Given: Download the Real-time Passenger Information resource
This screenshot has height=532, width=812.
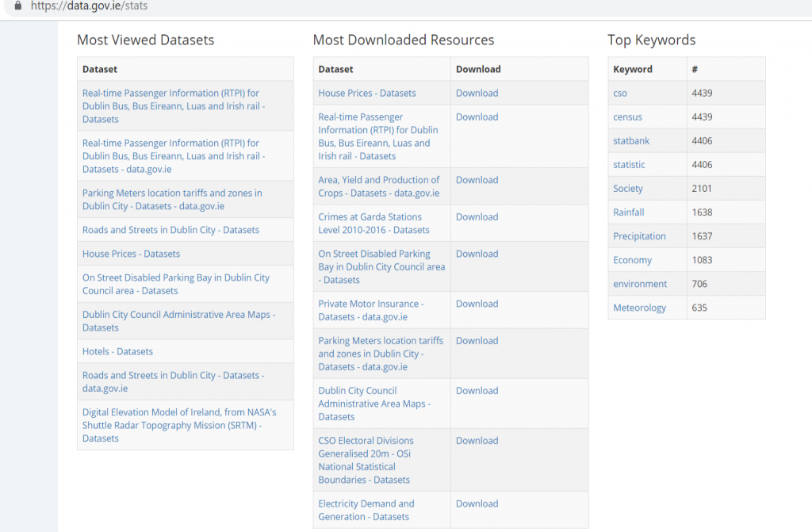Looking at the screenshot, I should click(x=477, y=117).
